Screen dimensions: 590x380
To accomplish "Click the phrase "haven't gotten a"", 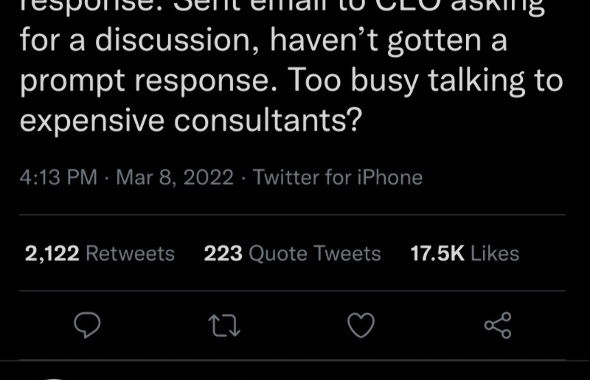I will pyautogui.click(x=389, y=40).
